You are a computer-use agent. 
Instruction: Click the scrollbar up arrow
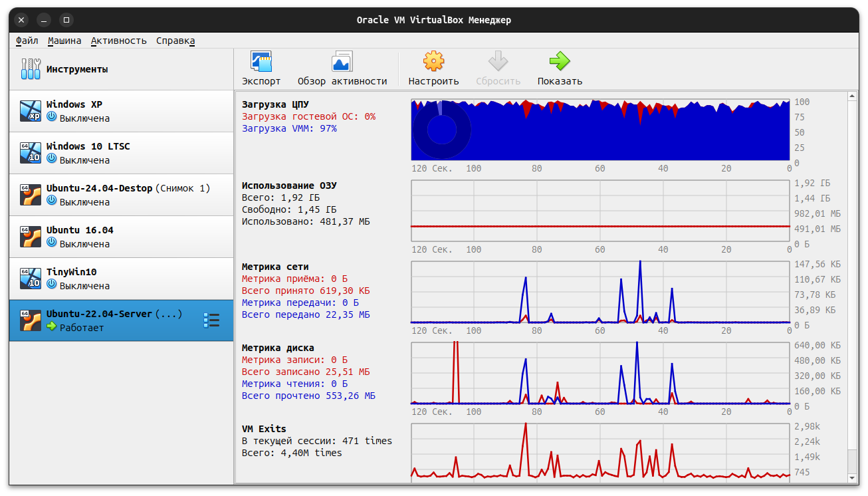853,96
